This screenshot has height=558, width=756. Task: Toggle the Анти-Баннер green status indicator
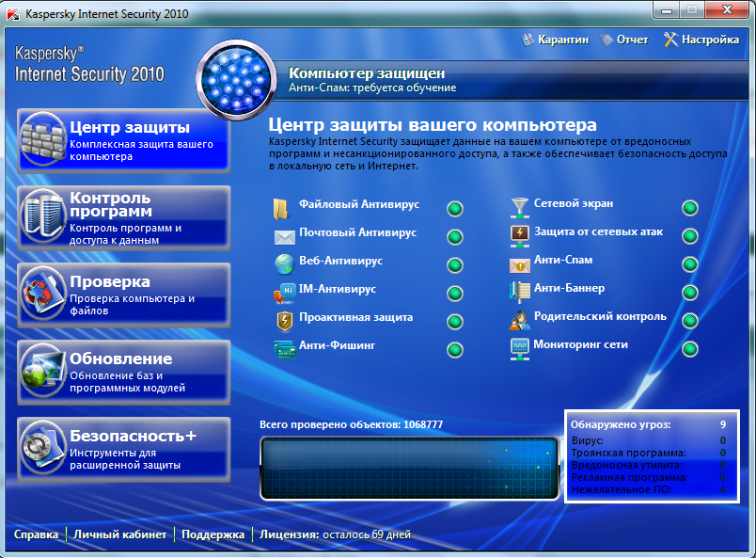pos(690,293)
